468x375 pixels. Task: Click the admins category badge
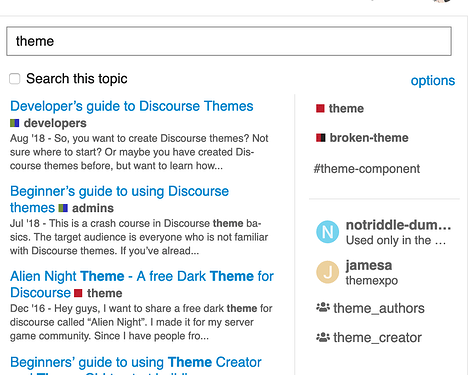point(86,208)
